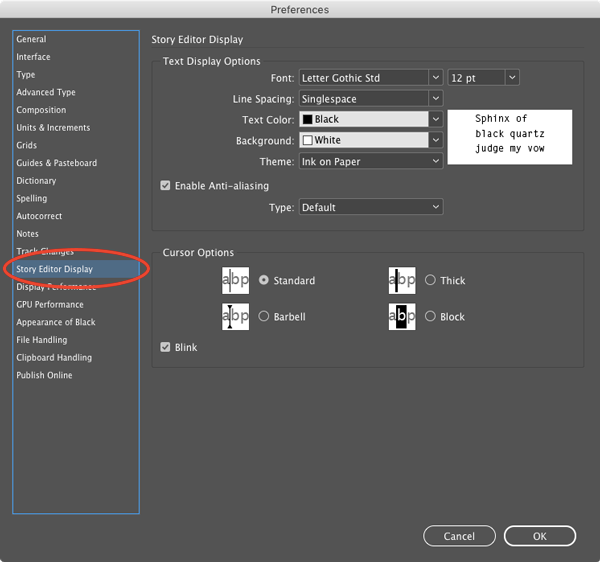600x562 pixels.
Task: Select the Standard cursor radio button
Action: point(264,280)
